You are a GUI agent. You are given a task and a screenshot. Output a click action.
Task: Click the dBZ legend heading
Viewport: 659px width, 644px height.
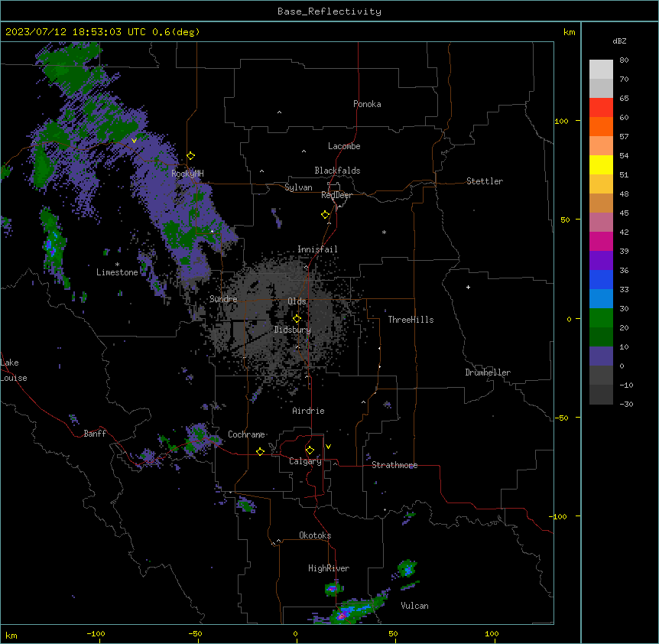coord(619,41)
